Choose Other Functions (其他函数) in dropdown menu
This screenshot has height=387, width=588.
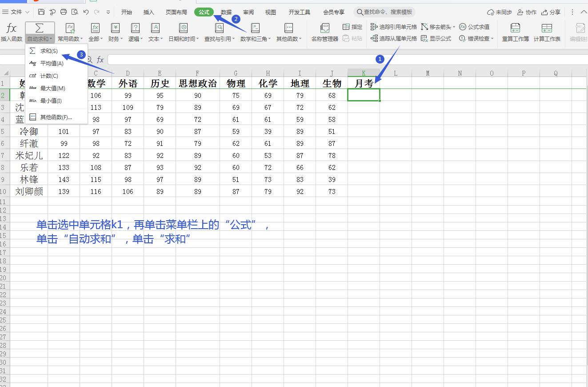(x=56, y=117)
